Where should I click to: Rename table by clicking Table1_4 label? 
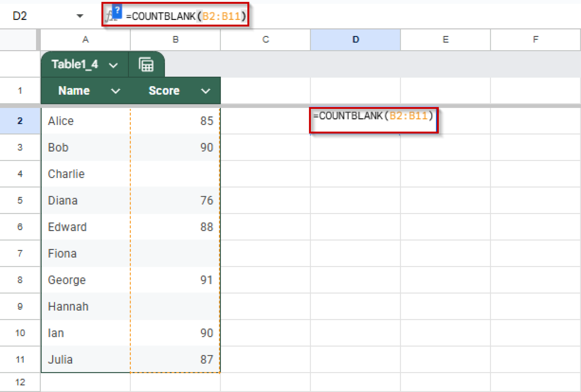point(75,64)
